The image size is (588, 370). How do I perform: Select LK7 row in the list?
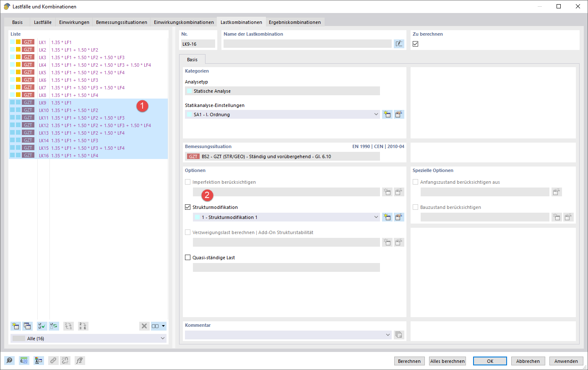(x=88, y=87)
